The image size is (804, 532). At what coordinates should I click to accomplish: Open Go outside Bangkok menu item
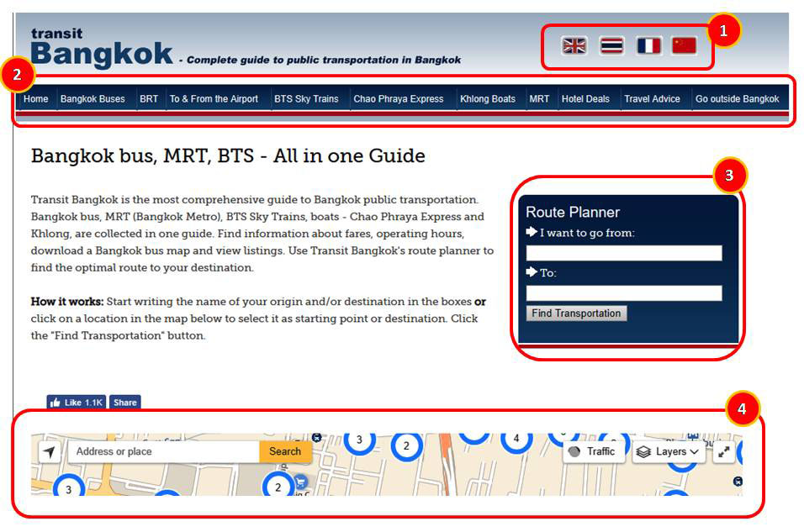tap(738, 99)
